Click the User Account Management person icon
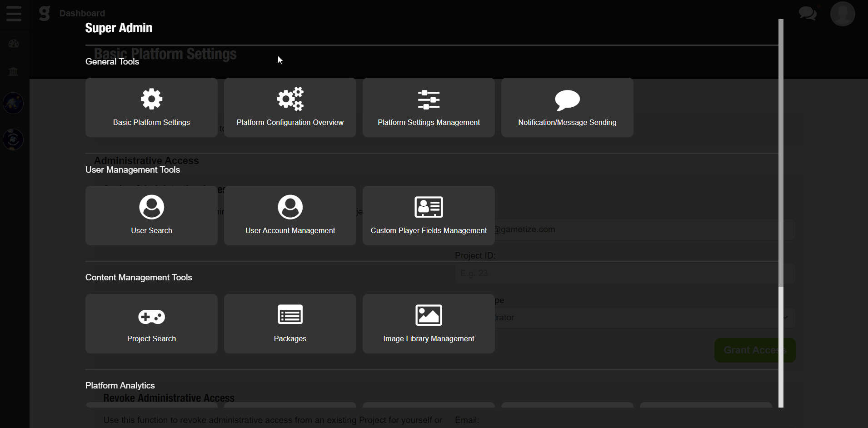Viewport: 868px width, 428px height. click(x=290, y=207)
